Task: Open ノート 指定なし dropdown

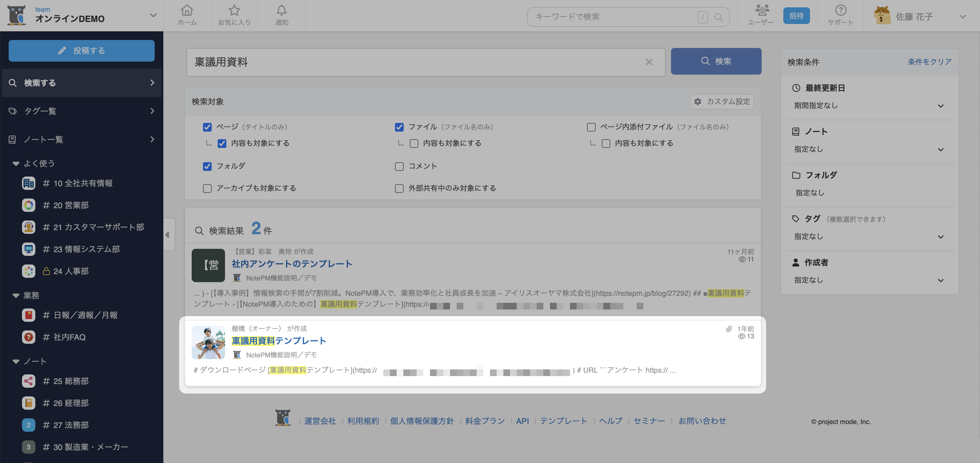Action: coord(869,149)
